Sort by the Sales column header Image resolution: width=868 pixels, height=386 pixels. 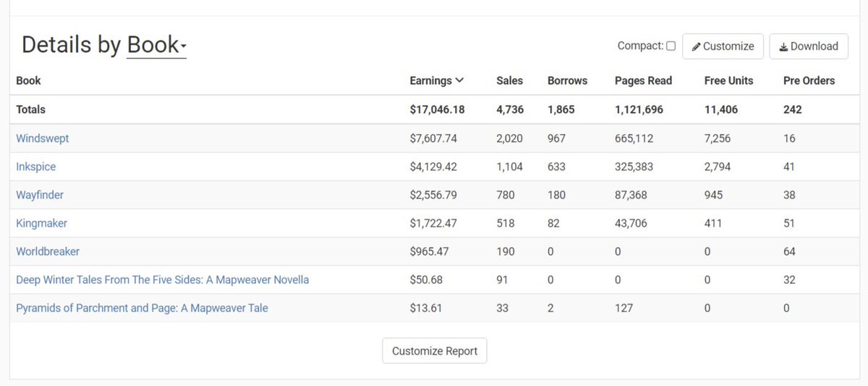tap(509, 80)
